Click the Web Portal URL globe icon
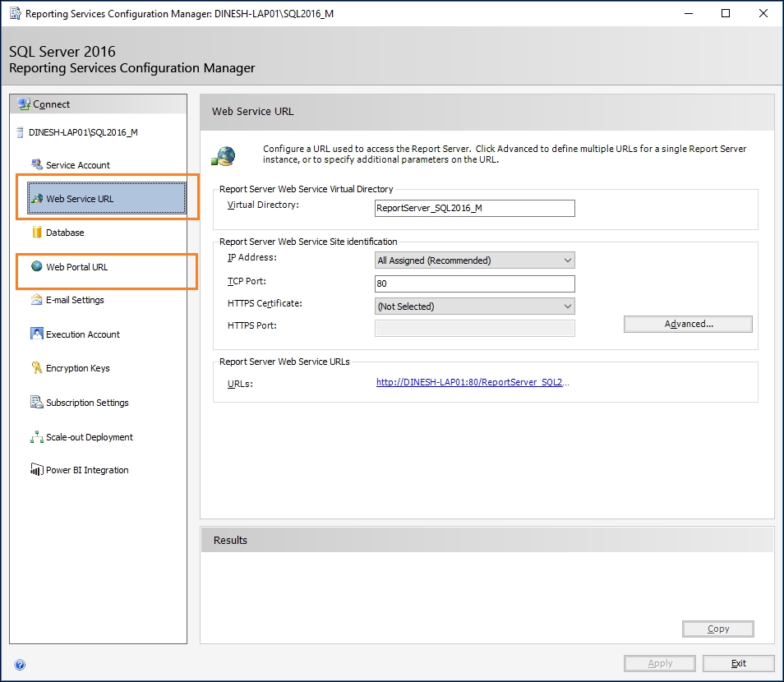Screen dimensions: 784x682 36,266
